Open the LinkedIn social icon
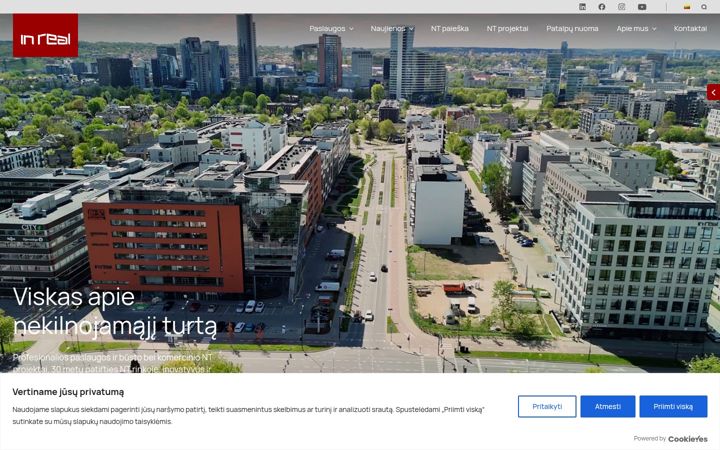The height and width of the screenshot is (450, 720). point(582,6)
